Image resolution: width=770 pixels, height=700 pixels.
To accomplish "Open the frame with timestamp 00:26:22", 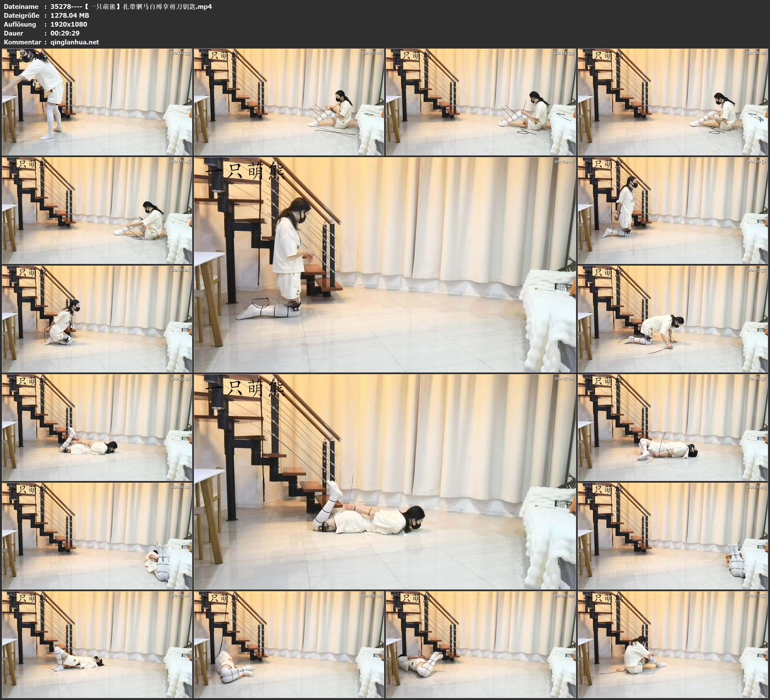I will pyautogui.click(x=481, y=644).
